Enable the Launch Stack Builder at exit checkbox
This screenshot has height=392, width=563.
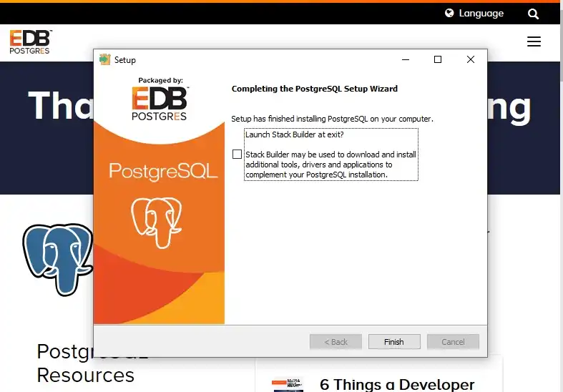point(238,155)
